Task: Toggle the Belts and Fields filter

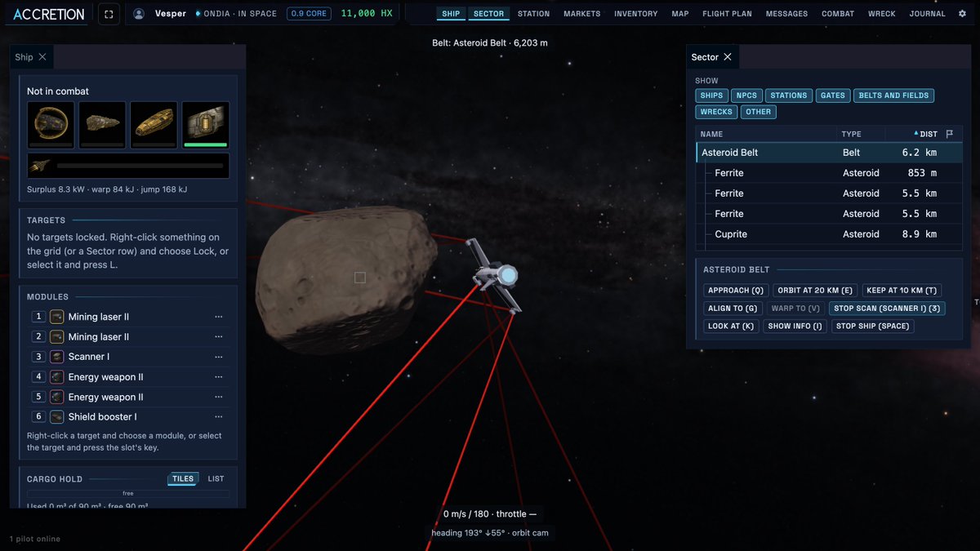Action: 894,96
